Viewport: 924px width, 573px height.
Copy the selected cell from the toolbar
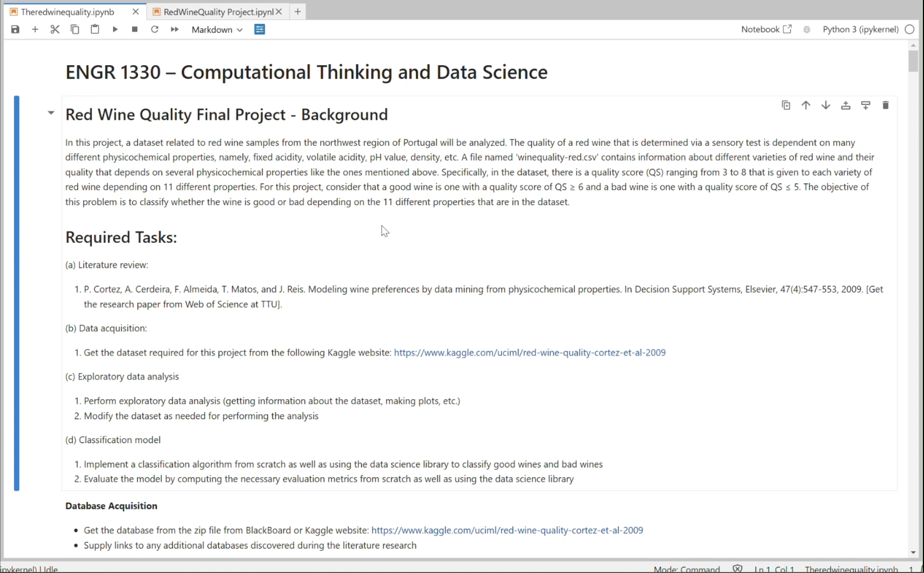[75, 30]
